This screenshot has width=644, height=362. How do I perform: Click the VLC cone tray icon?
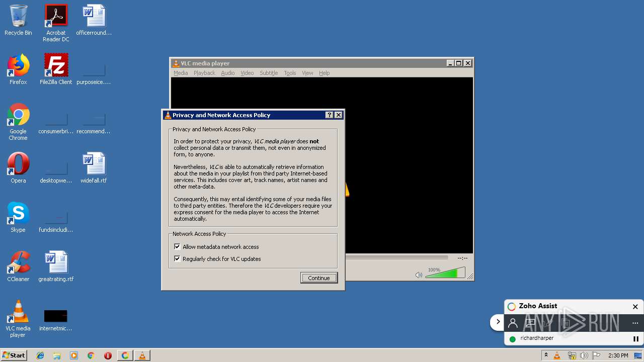pos(557,355)
